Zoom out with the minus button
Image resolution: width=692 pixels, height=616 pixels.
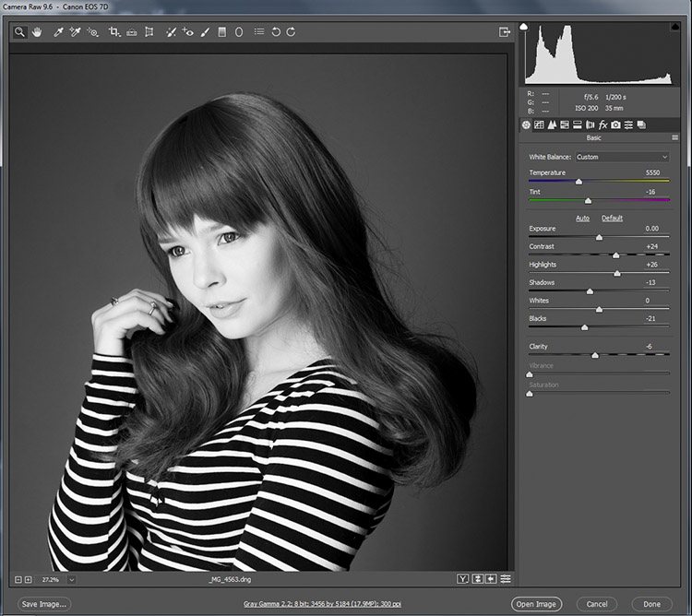18,579
